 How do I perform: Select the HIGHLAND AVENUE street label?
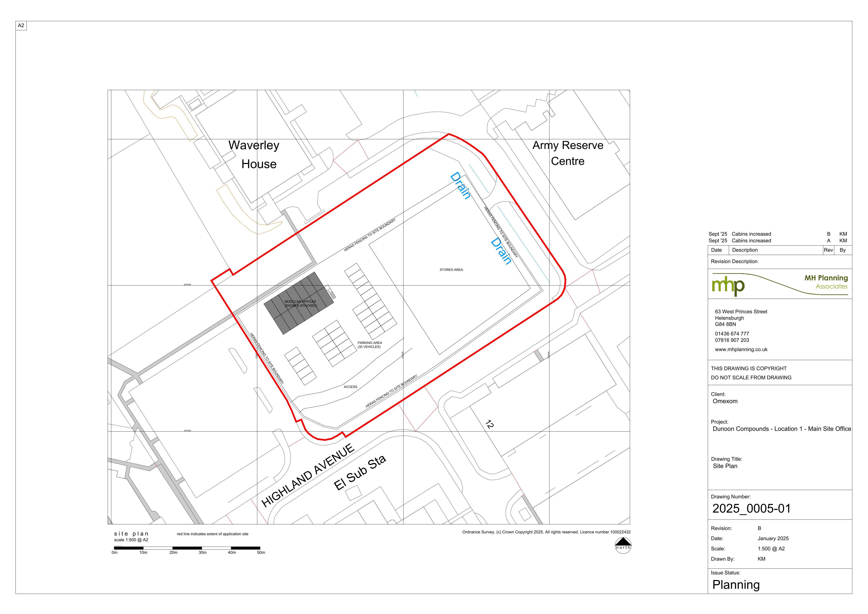click(308, 475)
